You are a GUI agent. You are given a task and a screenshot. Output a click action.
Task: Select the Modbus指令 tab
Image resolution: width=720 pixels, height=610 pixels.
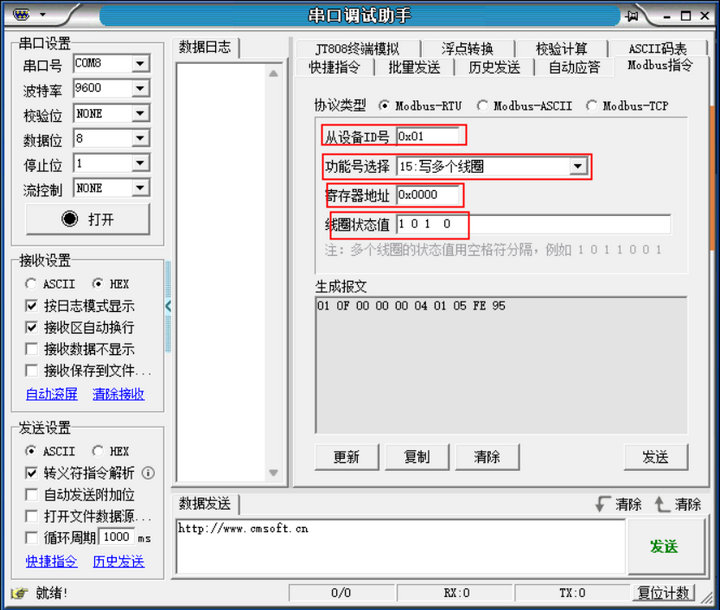[660, 66]
